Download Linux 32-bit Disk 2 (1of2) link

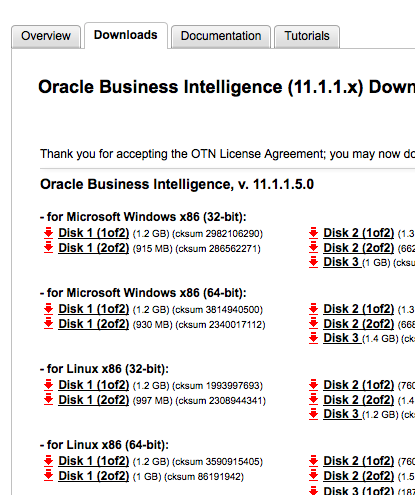tap(359, 385)
